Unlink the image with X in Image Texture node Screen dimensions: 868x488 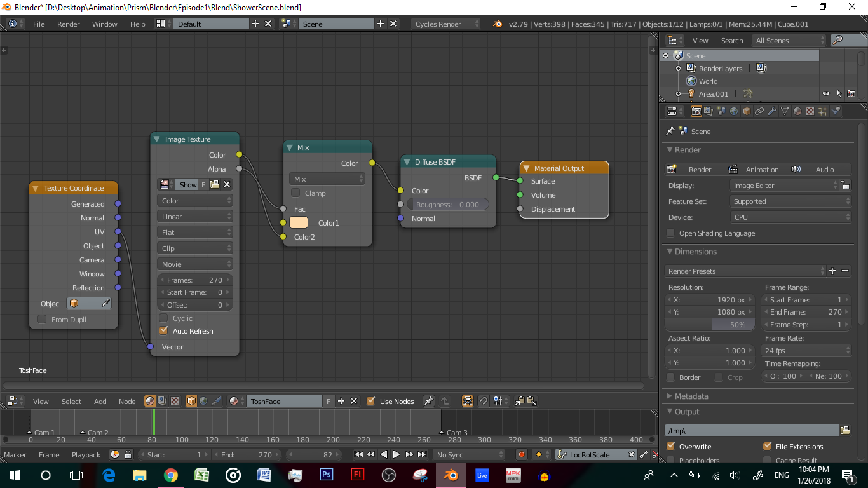227,184
